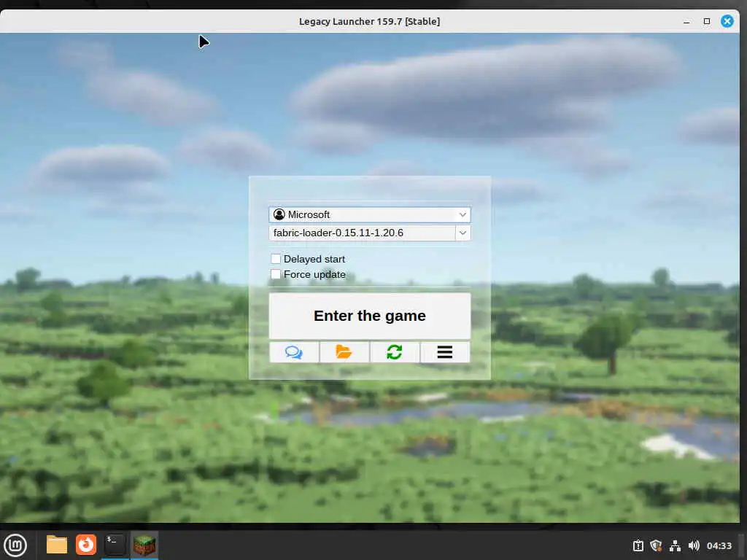The height and width of the screenshot is (560, 747).
Task: Select the fabric-loader-0.15.11-1.20.6 version field
Action: (x=362, y=233)
